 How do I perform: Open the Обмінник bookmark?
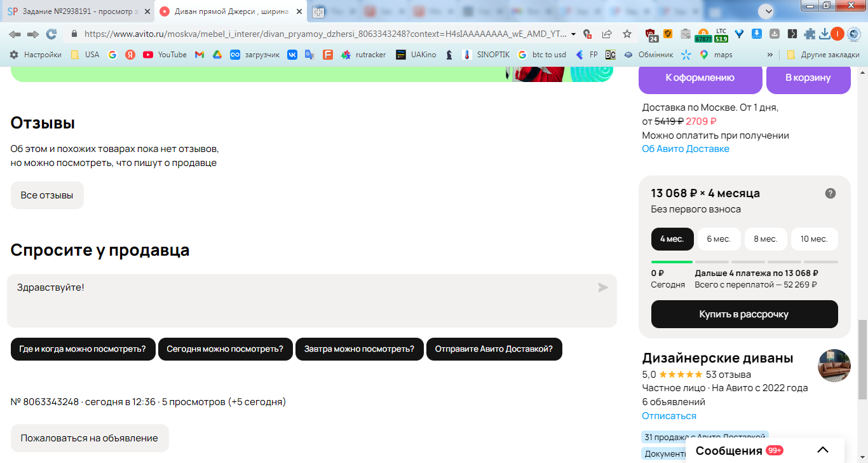(649, 55)
